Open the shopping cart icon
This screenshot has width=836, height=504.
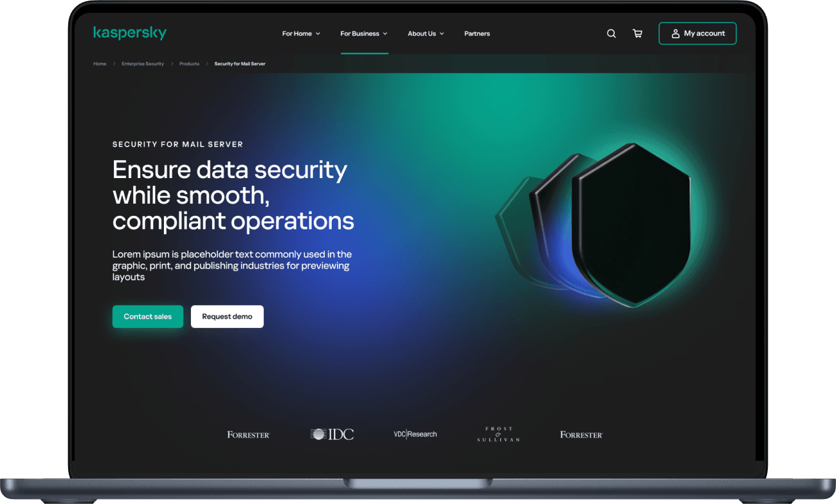[x=637, y=33]
